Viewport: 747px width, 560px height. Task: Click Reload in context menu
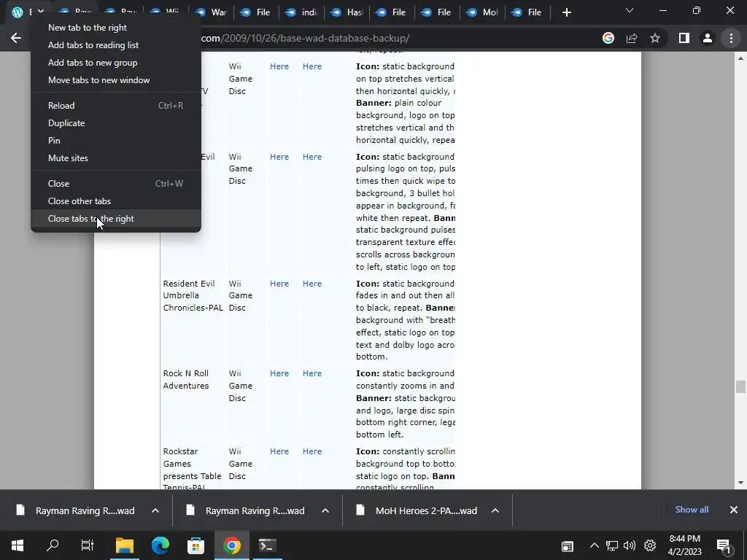coord(116,106)
